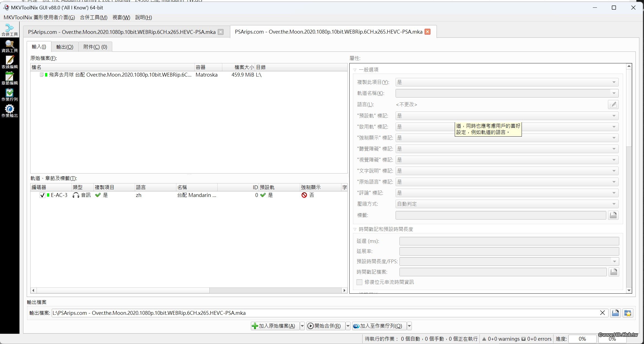Open the 作業佇列 job queue
The width and height of the screenshot is (644, 344).
point(10,95)
